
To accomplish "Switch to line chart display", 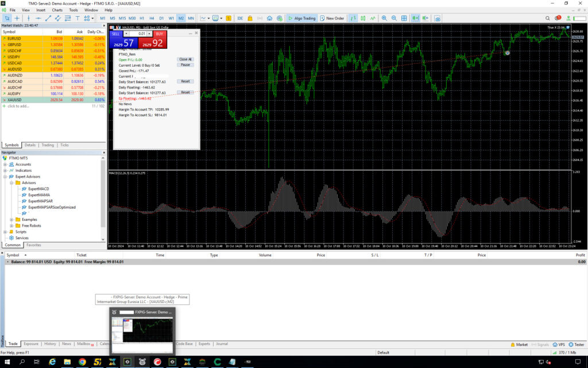I will coord(373,18).
